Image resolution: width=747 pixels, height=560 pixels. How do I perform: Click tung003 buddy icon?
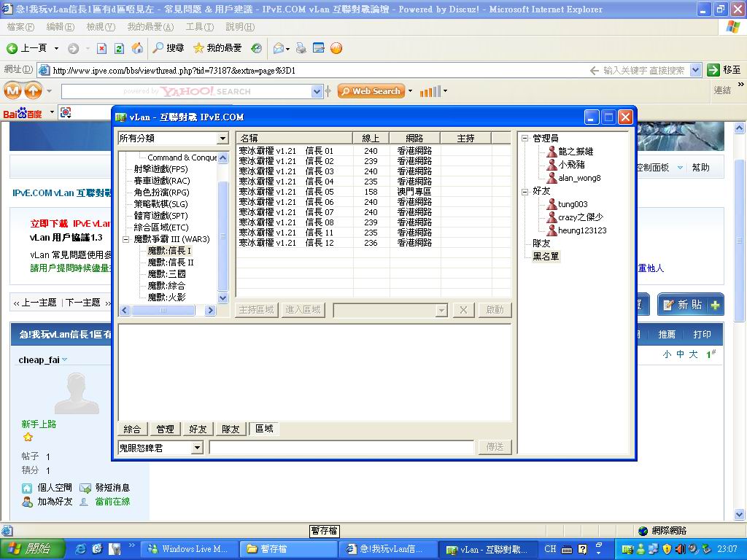point(551,203)
